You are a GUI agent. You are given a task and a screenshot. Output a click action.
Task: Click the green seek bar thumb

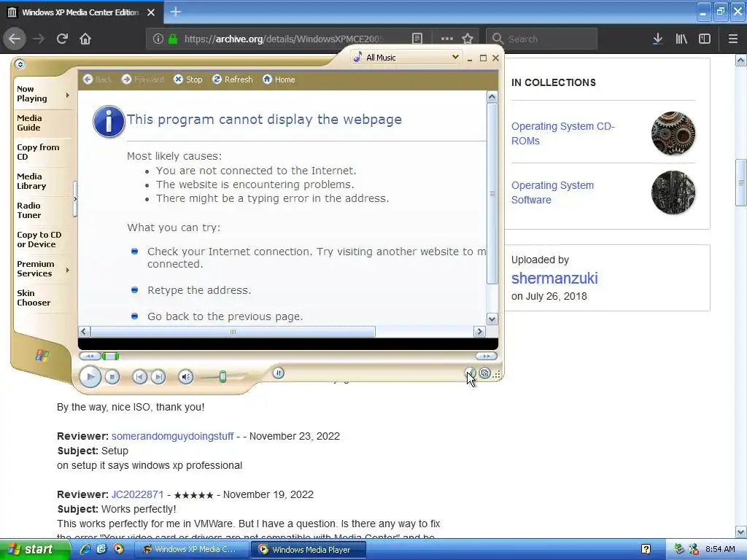tap(111, 356)
